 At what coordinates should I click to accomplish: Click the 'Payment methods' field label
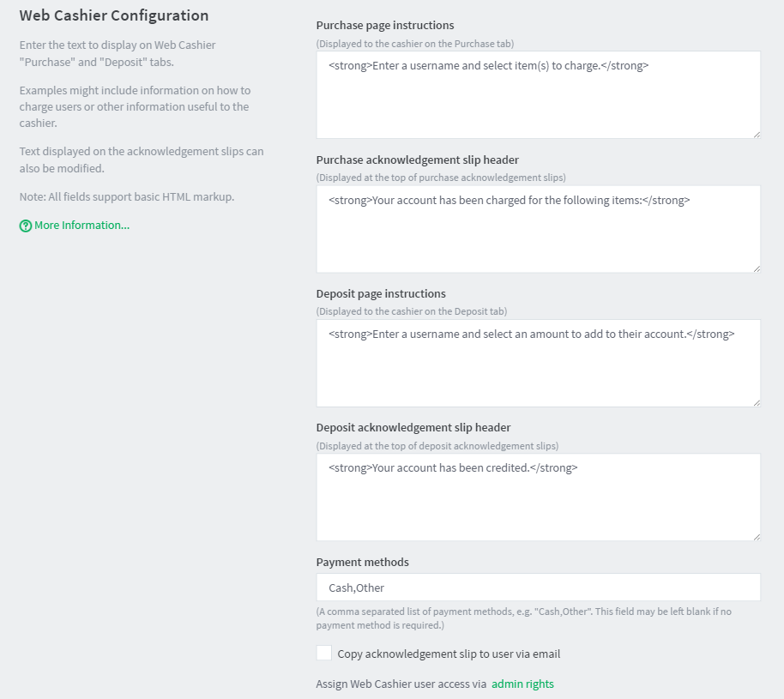[x=363, y=563]
